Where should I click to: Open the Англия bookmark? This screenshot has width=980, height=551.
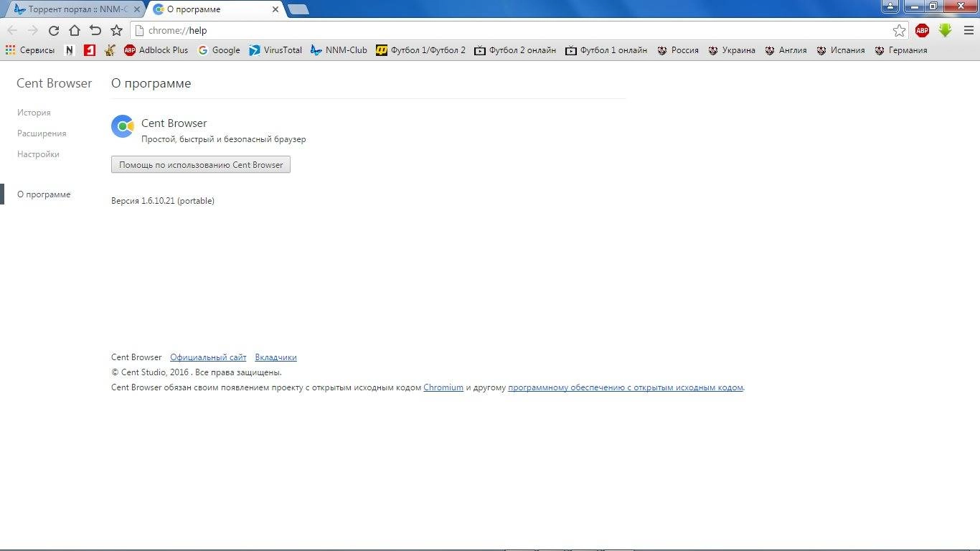786,50
